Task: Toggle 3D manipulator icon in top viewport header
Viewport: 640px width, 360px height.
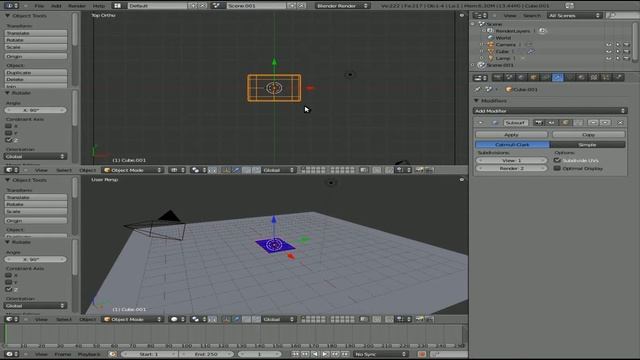Action: click(x=226, y=170)
